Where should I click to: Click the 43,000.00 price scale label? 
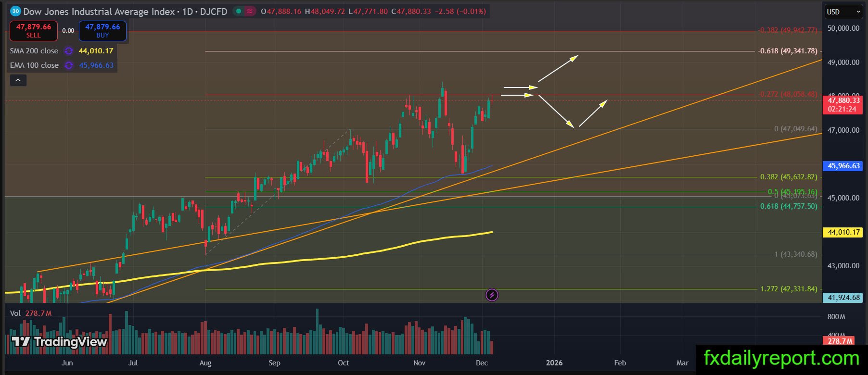click(x=843, y=266)
